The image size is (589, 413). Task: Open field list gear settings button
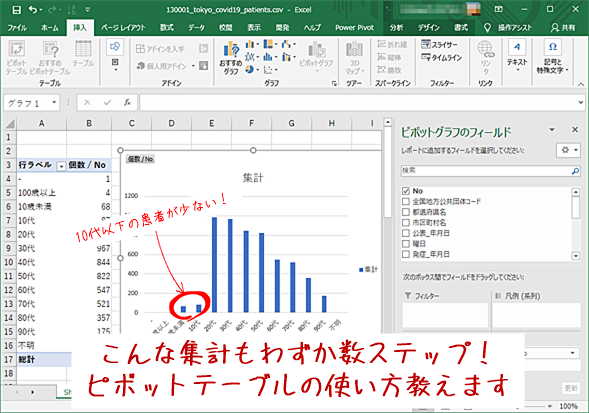[568, 150]
